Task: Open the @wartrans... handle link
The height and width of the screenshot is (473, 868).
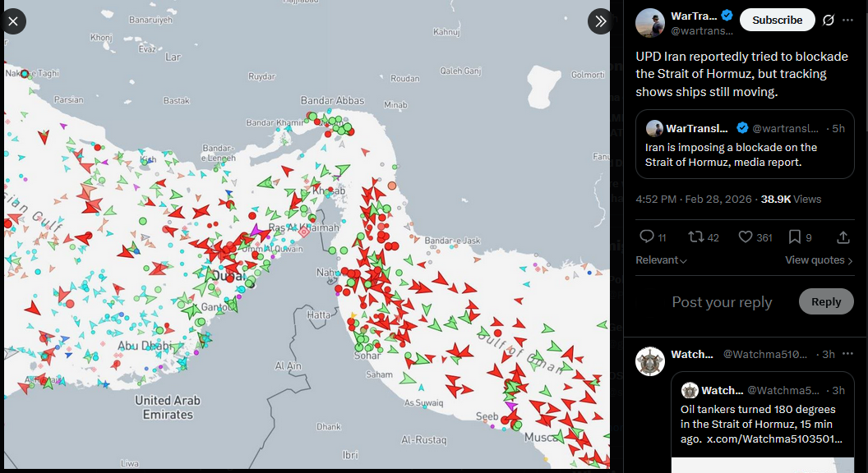Action: point(702,31)
